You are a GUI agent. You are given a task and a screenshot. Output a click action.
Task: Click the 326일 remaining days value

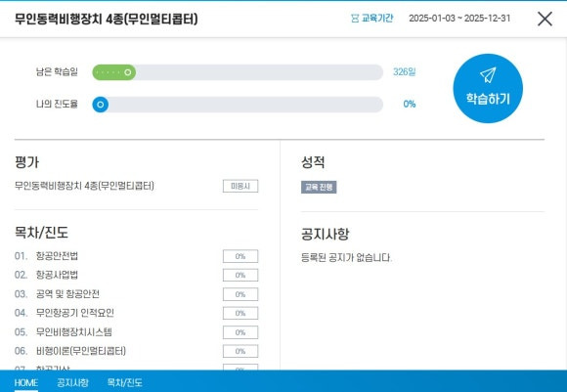405,72
